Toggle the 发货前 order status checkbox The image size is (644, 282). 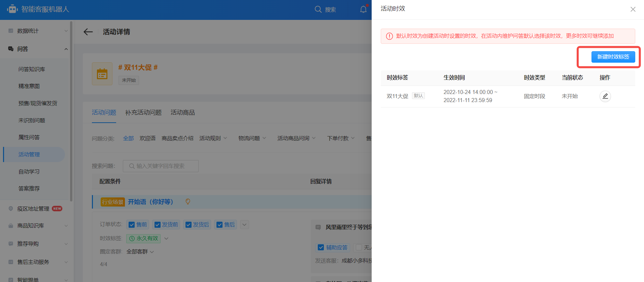point(157,225)
